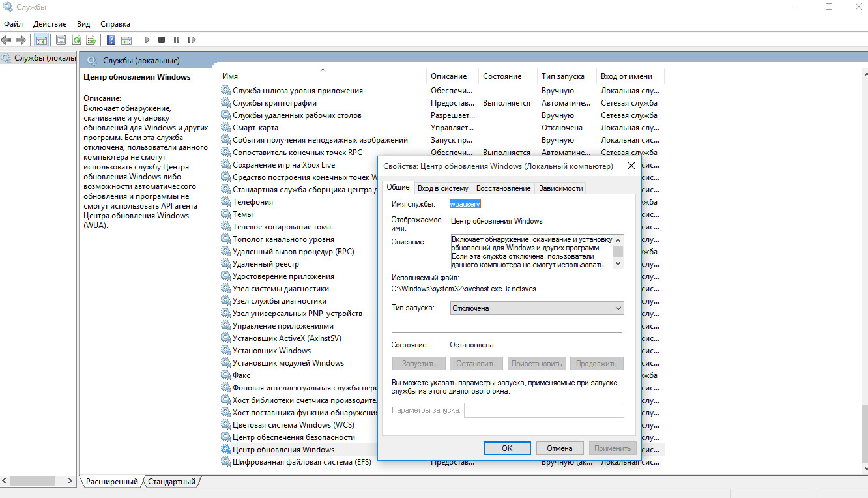This screenshot has height=498, width=868.
Task: Click the Запустить button in the dialog
Action: (418, 364)
